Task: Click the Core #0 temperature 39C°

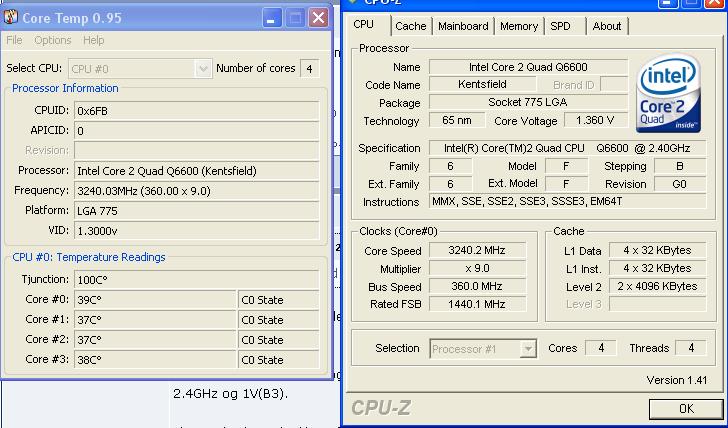Action: (155, 300)
